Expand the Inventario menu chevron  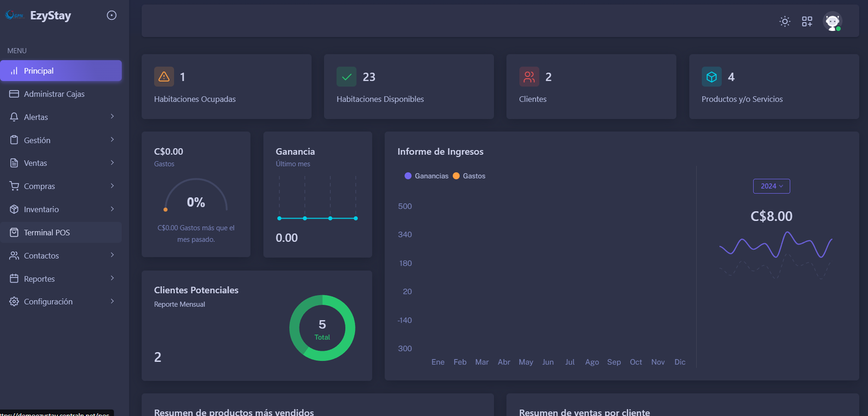(112, 209)
